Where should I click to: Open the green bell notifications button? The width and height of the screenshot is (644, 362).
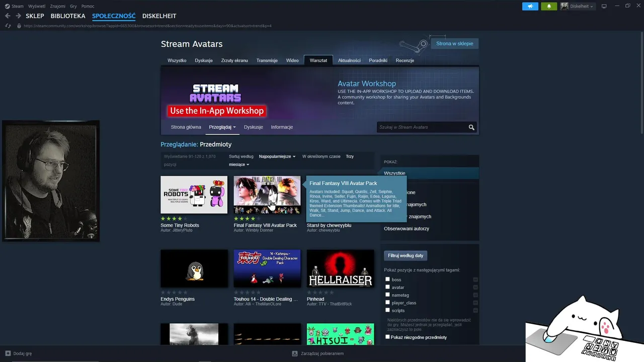point(549,6)
